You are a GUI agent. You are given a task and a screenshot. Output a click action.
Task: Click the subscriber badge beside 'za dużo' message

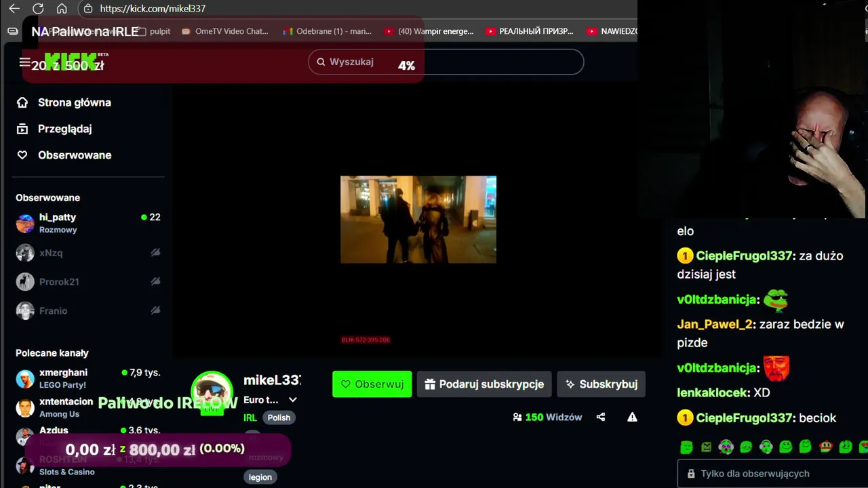(x=685, y=256)
